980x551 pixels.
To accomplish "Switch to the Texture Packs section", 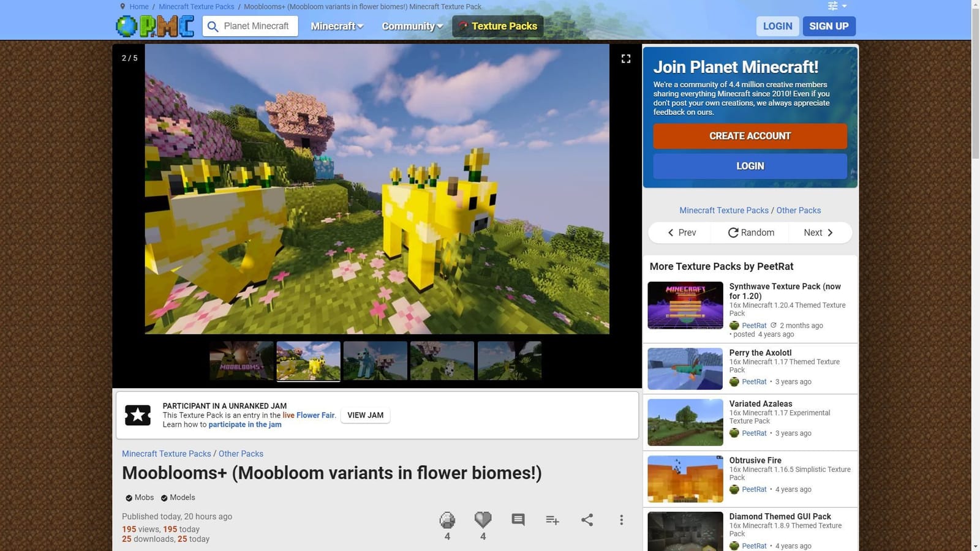I will point(497,26).
